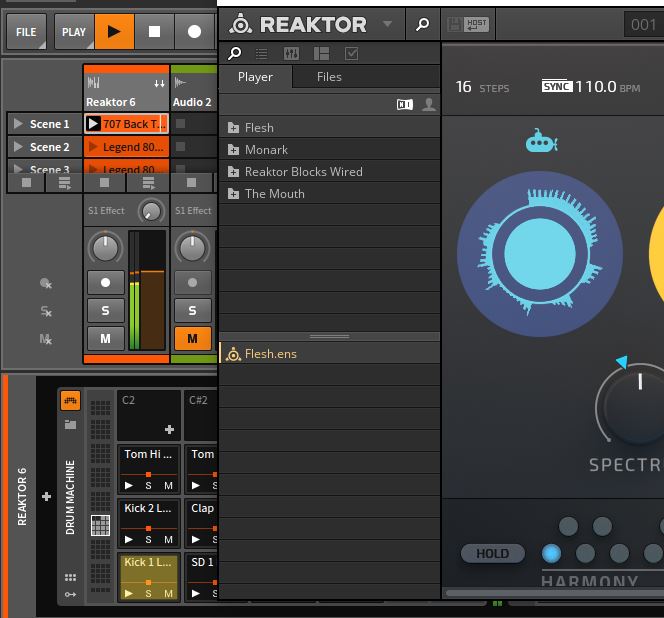This screenshot has width=664, height=618.
Task: Click the Reaktor 6 track header
Action: [x=126, y=91]
